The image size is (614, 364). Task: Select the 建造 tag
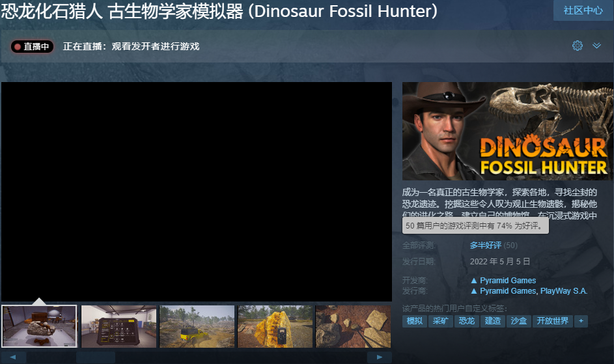coord(493,321)
